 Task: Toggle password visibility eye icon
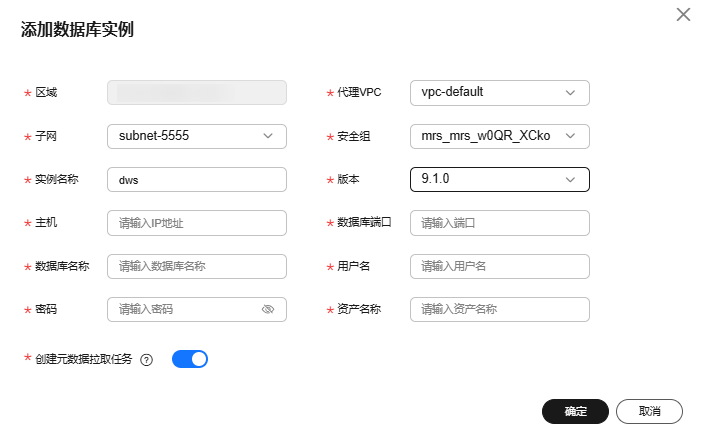[268, 309]
